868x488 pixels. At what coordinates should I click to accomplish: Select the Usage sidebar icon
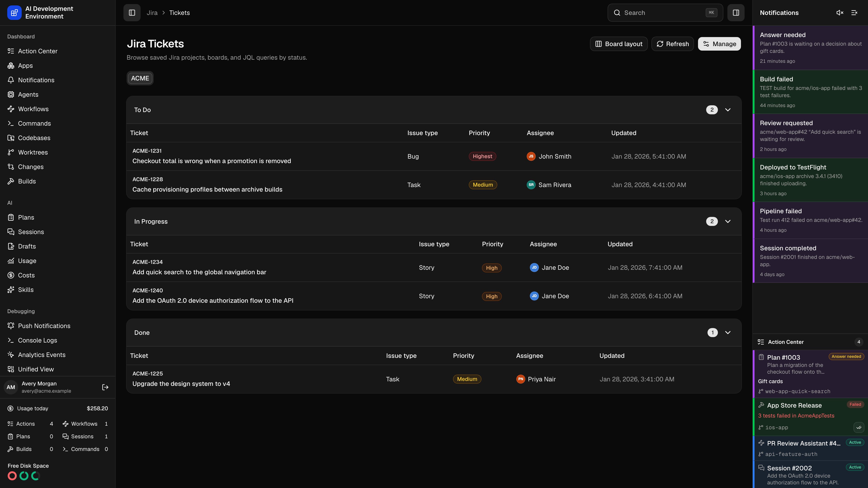click(x=11, y=261)
